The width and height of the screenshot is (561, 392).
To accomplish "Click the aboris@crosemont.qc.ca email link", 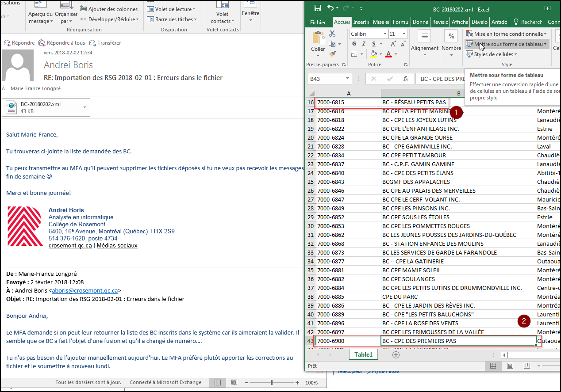I will click(85, 290).
